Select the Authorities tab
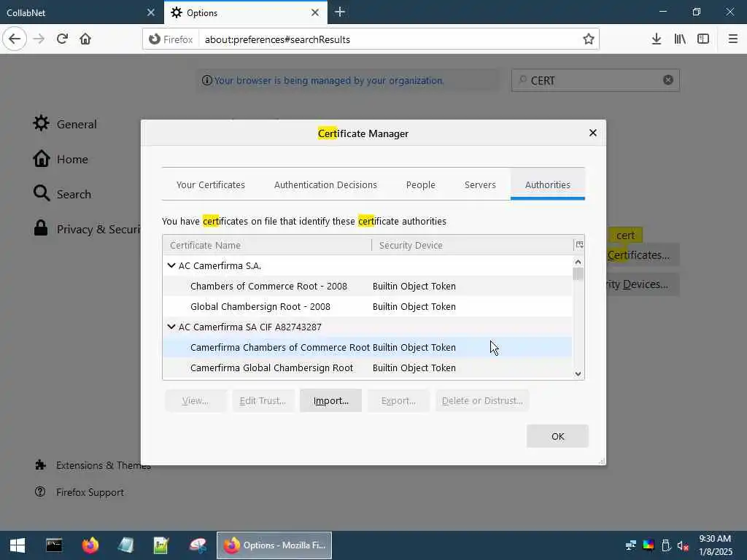The height and width of the screenshot is (560, 747). pos(547,184)
